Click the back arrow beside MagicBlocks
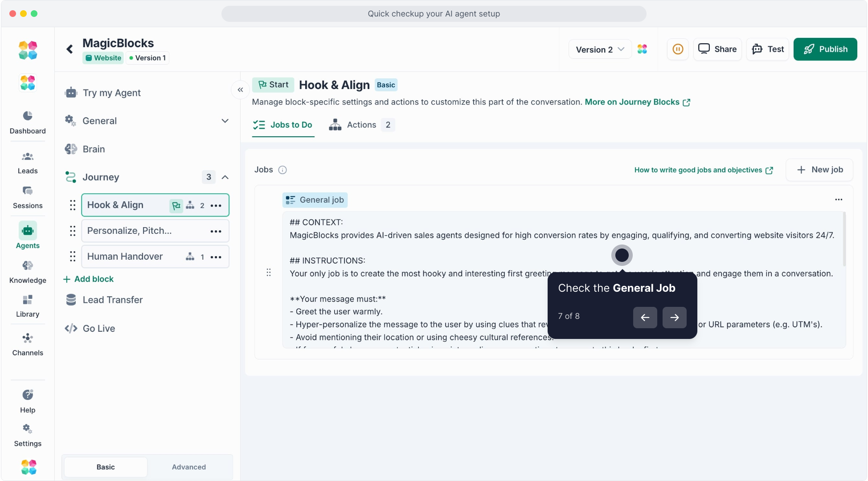This screenshot has height=481, width=868. pyautogui.click(x=70, y=49)
